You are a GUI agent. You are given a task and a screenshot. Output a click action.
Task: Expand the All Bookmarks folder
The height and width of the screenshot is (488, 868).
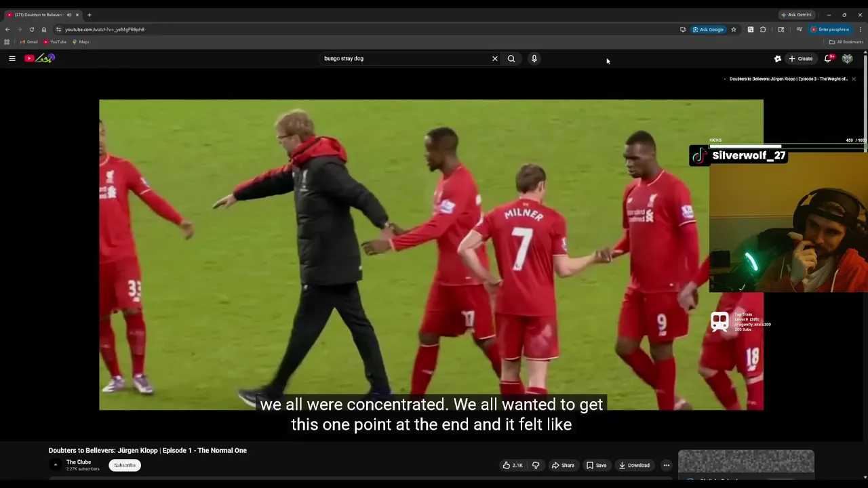pos(846,42)
